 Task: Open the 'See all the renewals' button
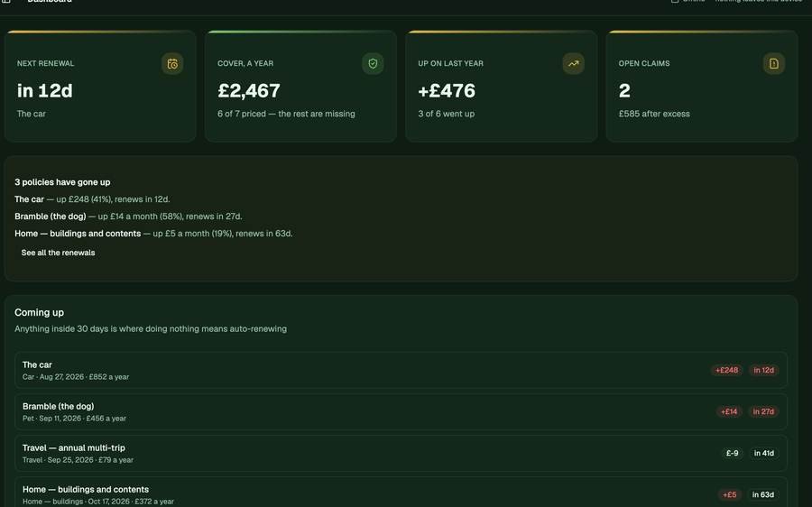click(x=58, y=253)
